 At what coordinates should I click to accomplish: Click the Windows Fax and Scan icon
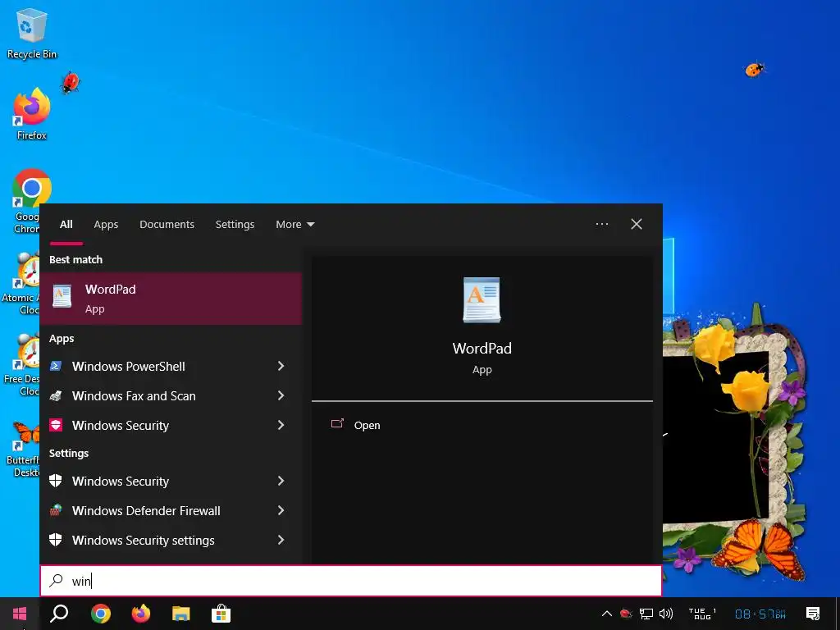click(x=56, y=396)
